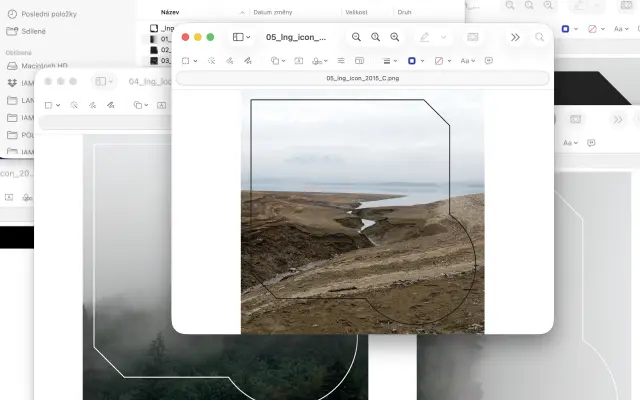Image resolution: width=640 pixels, height=400 pixels.
Task: Open the Shapes dropdown menu
Action: click(278, 61)
